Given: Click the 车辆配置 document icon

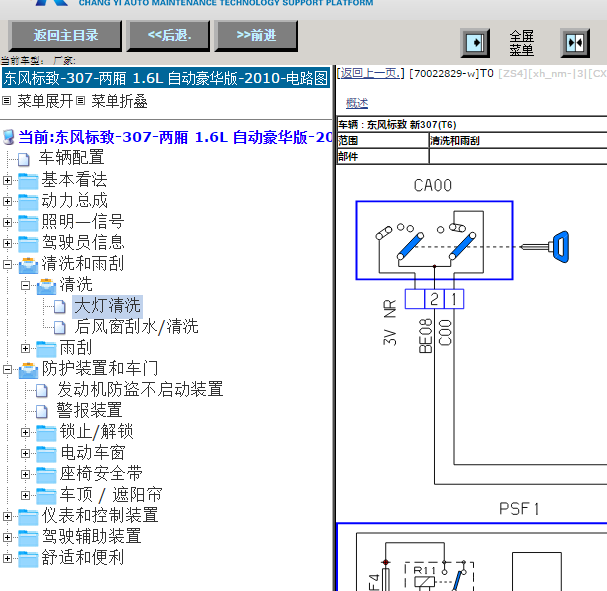Looking at the screenshot, I should (x=24, y=159).
